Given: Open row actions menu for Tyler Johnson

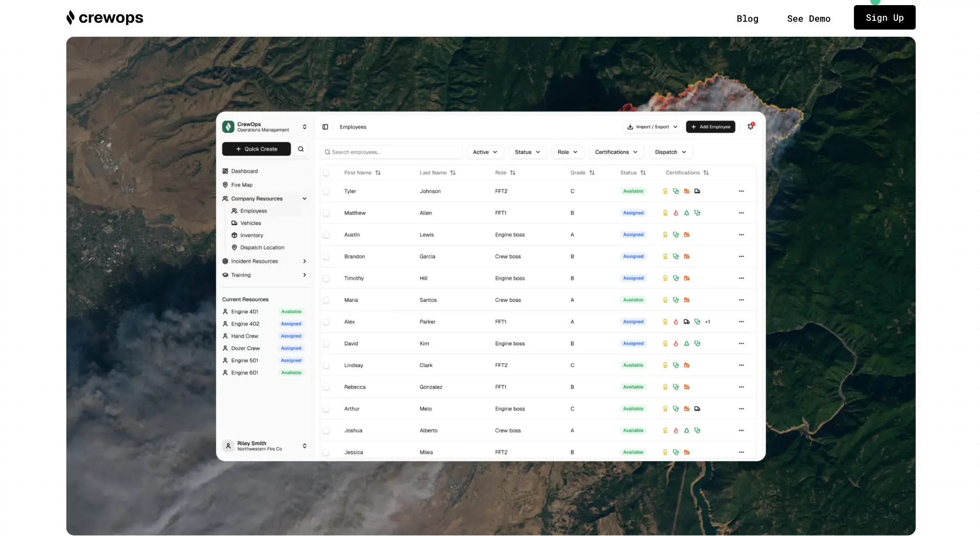Looking at the screenshot, I should (741, 191).
